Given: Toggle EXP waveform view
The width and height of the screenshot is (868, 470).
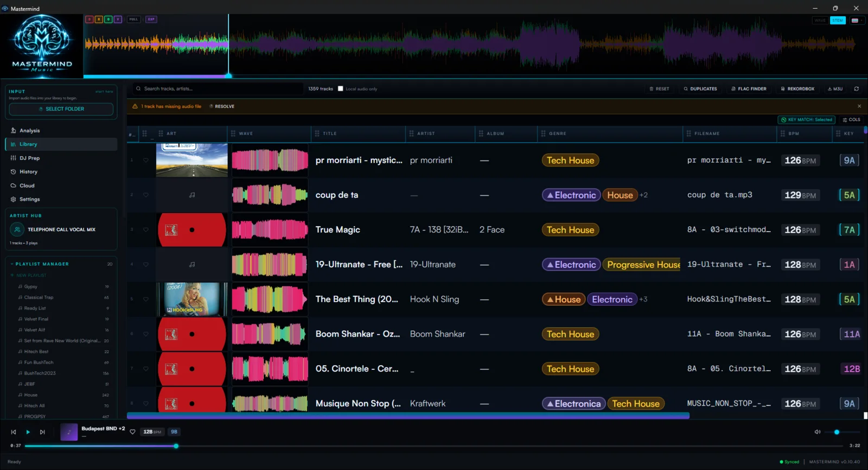Looking at the screenshot, I should coord(151,20).
